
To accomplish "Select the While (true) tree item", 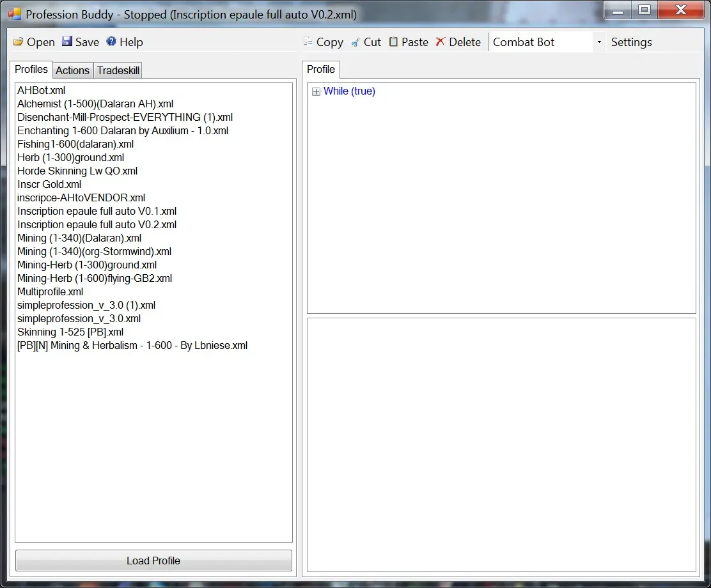I will [349, 91].
